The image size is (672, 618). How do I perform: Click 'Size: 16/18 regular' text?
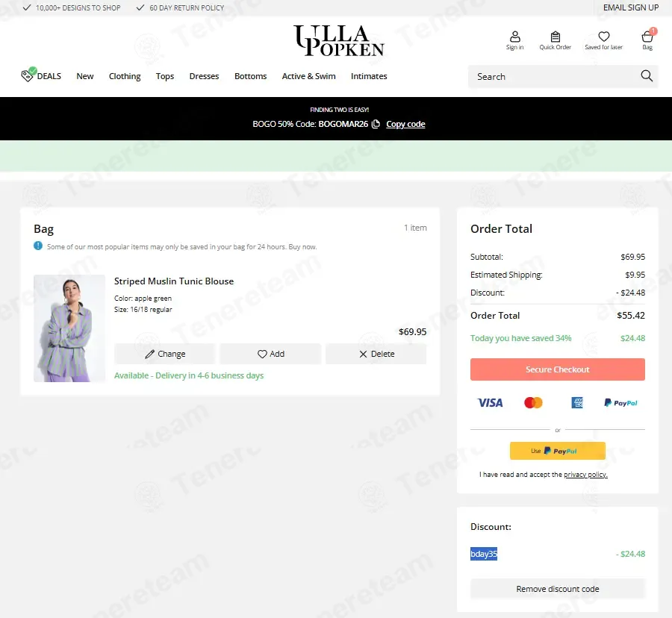pyautogui.click(x=143, y=309)
